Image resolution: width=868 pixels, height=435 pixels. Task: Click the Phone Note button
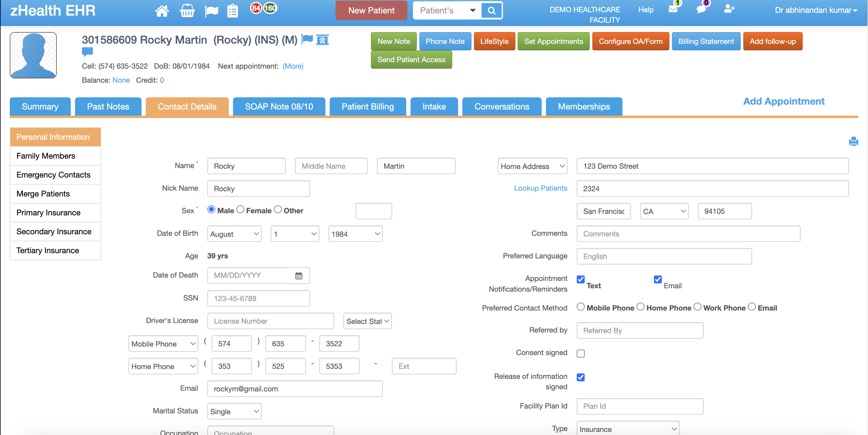tap(445, 41)
